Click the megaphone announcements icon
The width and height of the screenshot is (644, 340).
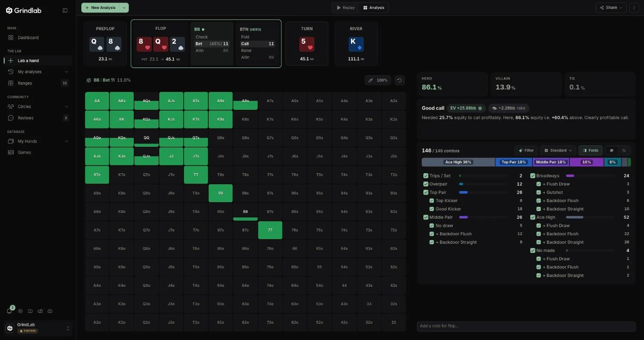click(40, 311)
